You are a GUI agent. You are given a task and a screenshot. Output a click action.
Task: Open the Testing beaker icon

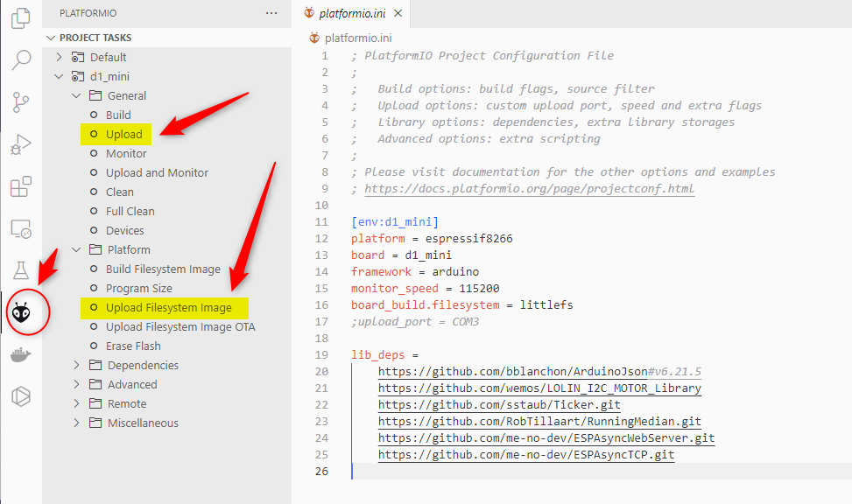(x=20, y=270)
